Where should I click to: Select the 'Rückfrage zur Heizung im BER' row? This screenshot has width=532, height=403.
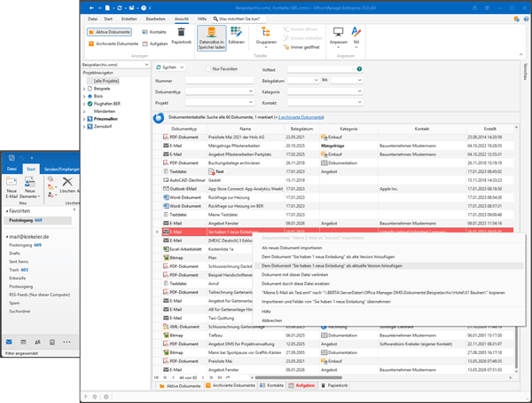click(338, 206)
